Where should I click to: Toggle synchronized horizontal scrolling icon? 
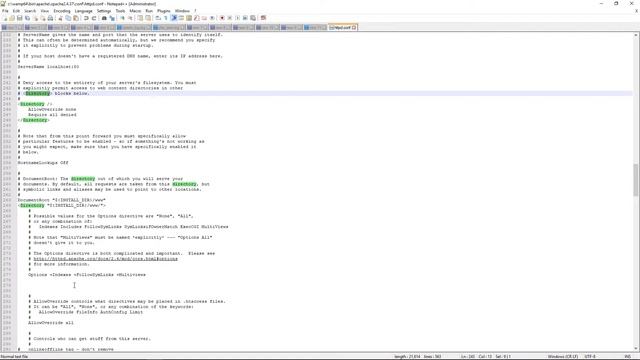(x=148, y=18)
